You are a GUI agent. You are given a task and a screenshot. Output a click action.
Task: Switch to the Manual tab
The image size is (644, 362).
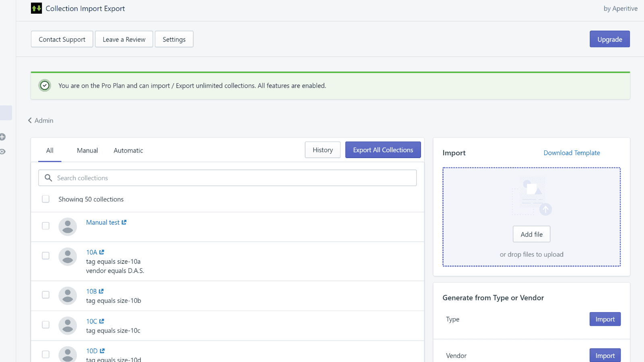tap(87, 150)
